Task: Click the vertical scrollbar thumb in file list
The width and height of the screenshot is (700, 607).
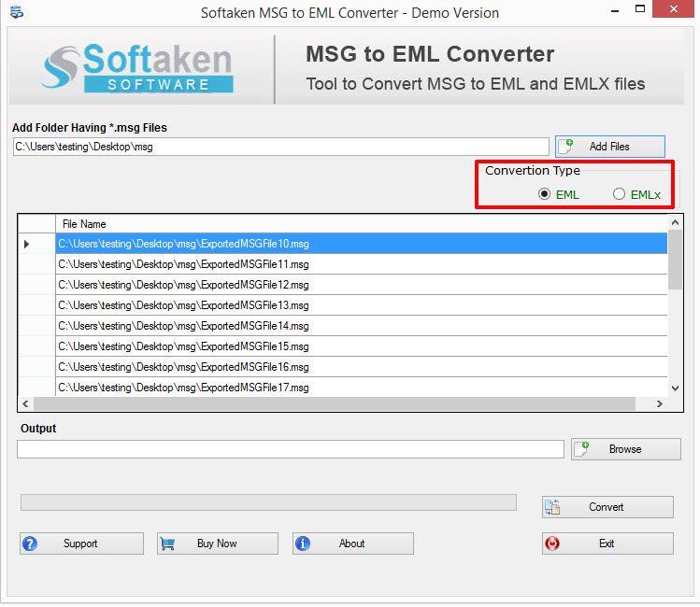Action: point(675,260)
